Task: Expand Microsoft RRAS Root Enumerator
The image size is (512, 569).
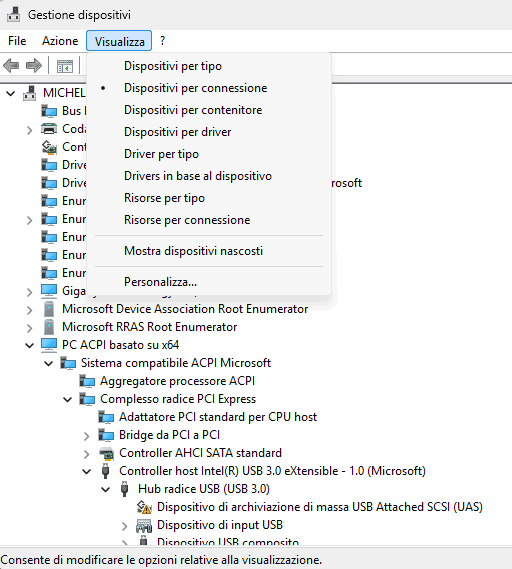Action: click(30, 328)
